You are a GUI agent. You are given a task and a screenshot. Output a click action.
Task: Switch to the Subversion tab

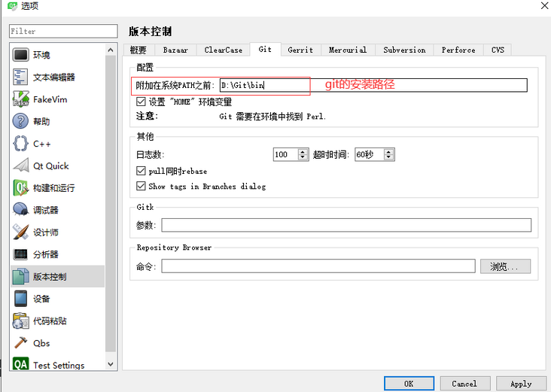coord(404,50)
